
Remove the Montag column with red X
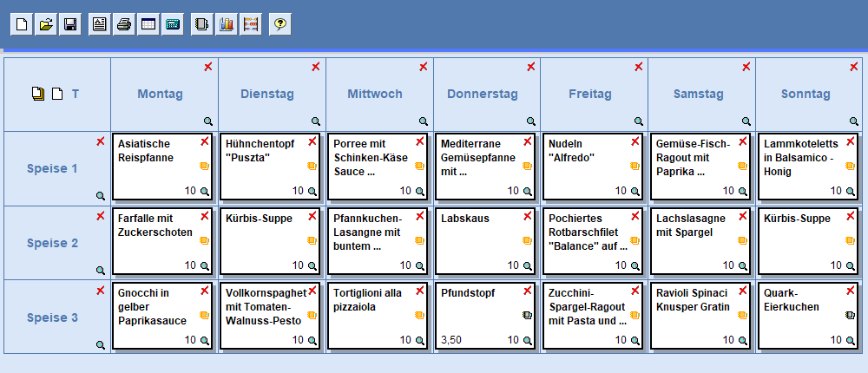(208, 67)
